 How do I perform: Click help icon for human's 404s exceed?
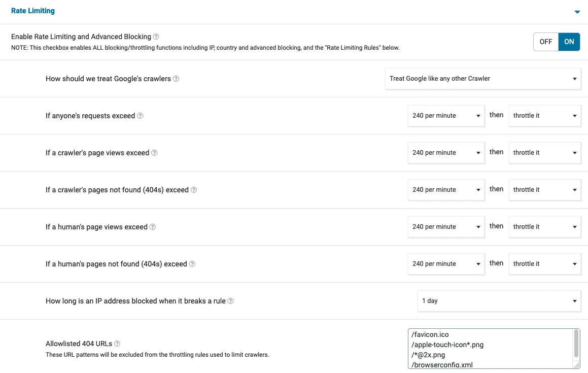(x=192, y=264)
